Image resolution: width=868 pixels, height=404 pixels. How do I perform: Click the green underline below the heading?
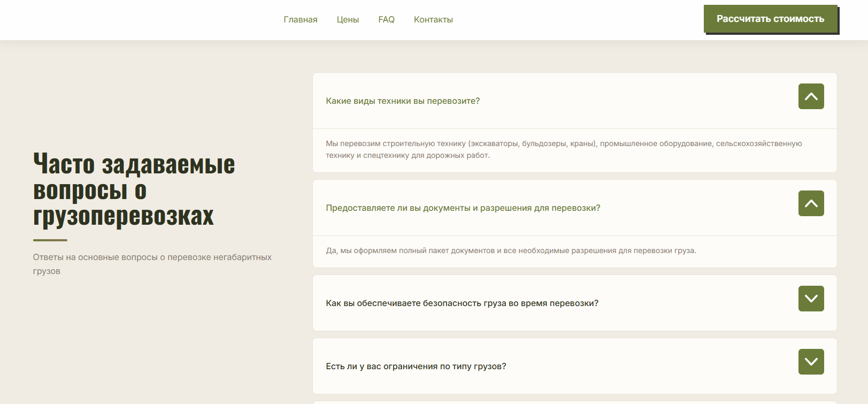[x=50, y=240]
